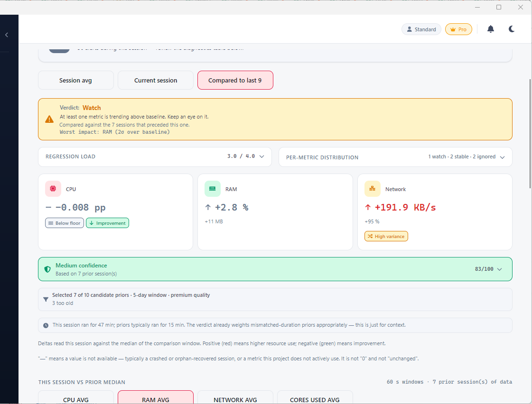Click the Improvement badge on the CPU card
Image resolution: width=532 pixels, height=404 pixels.
(108, 223)
